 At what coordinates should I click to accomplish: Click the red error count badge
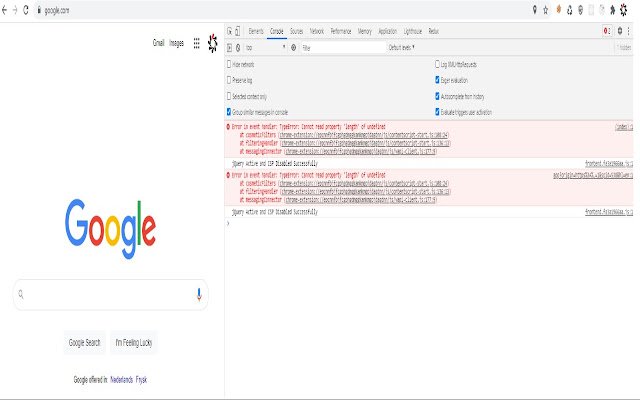pos(607,31)
